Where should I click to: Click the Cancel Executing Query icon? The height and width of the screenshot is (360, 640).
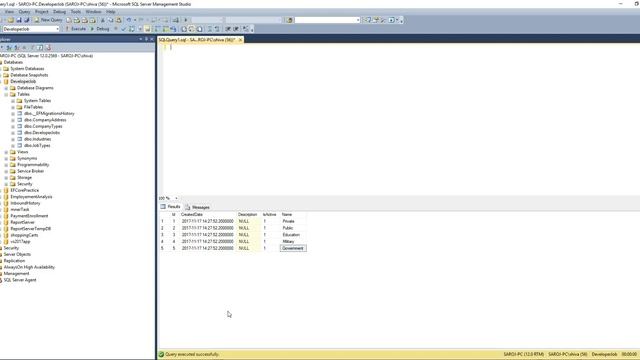(116, 29)
